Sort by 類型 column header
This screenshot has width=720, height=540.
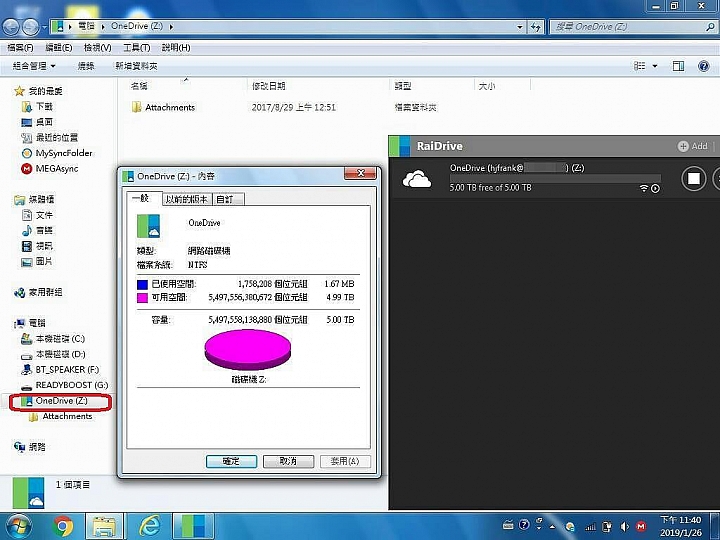pos(403,86)
